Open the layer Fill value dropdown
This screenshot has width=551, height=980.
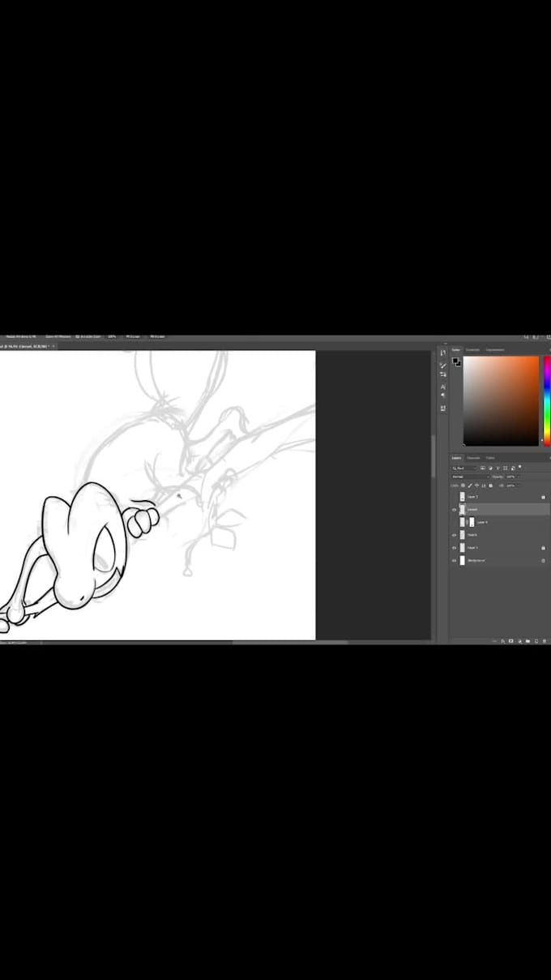[x=513, y=486]
